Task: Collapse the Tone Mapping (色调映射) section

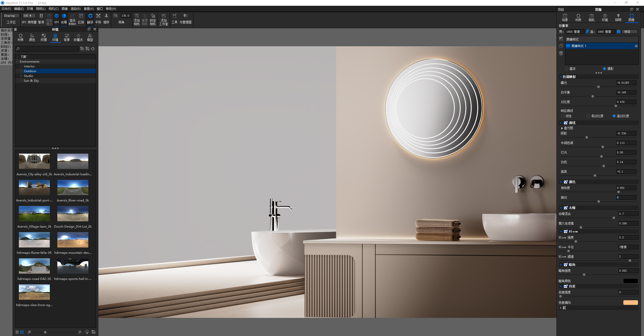Action: coord(561,77)
